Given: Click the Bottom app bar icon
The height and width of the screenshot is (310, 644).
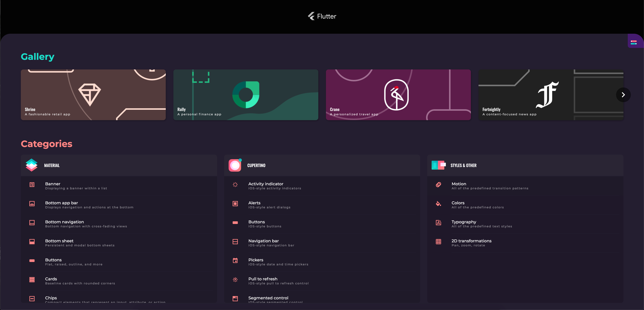Looking at the screenshot, I should coord(32,204).
